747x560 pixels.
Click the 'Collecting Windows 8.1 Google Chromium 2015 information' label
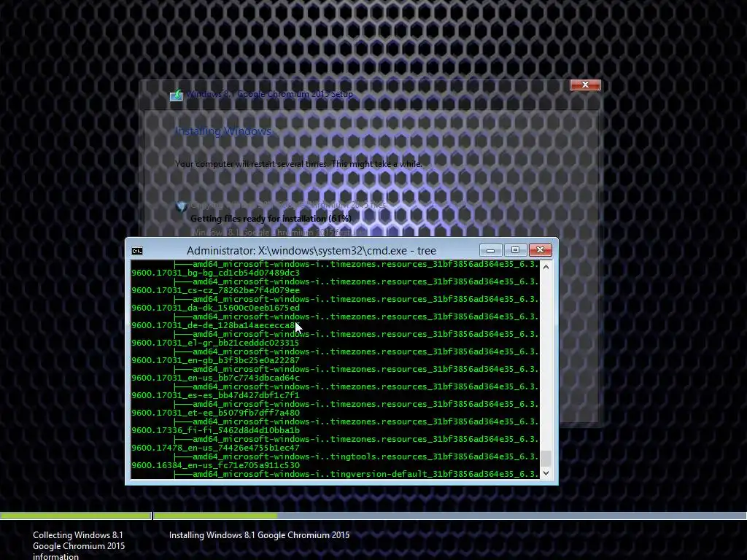click(79, 545)
